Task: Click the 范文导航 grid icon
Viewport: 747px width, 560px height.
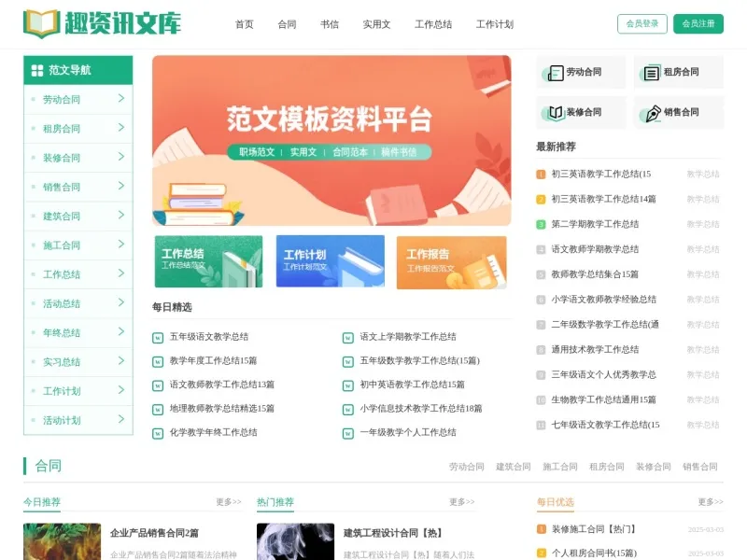Action: [x=37, y=71]
